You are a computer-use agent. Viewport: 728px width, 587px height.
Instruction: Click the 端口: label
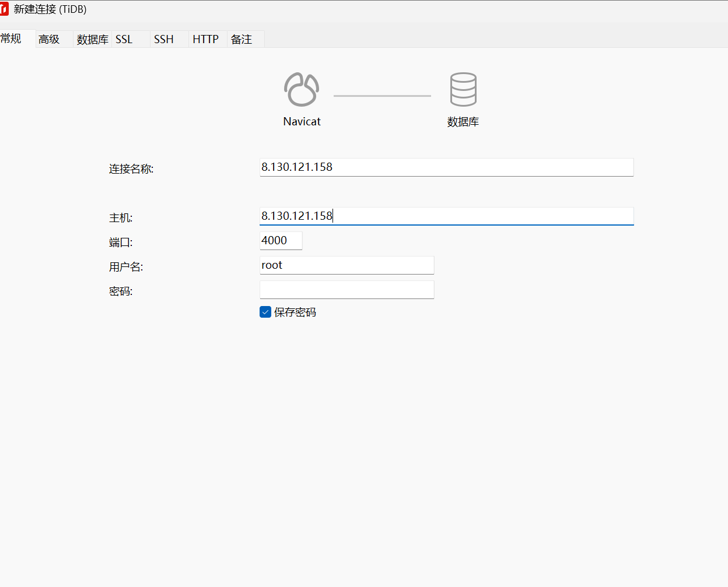tap(121, 242)
